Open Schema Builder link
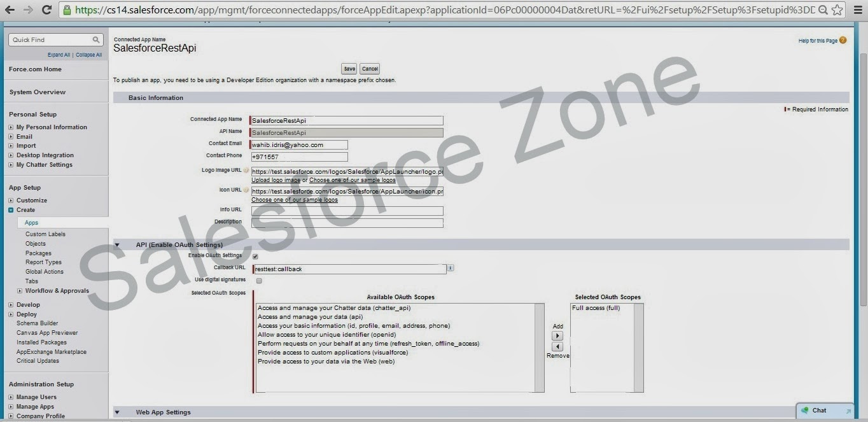This screenshot has width=868, height=422. [x=37, y=323]
